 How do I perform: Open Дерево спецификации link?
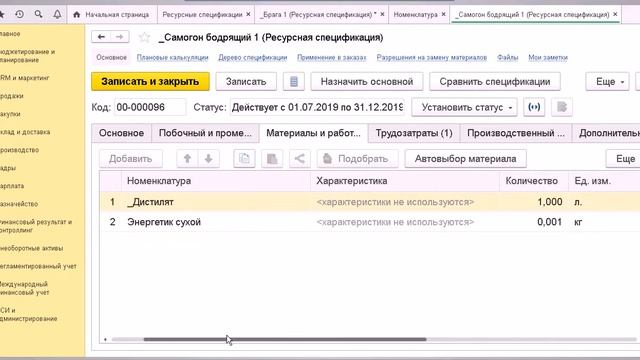click(x=253, y=58)
